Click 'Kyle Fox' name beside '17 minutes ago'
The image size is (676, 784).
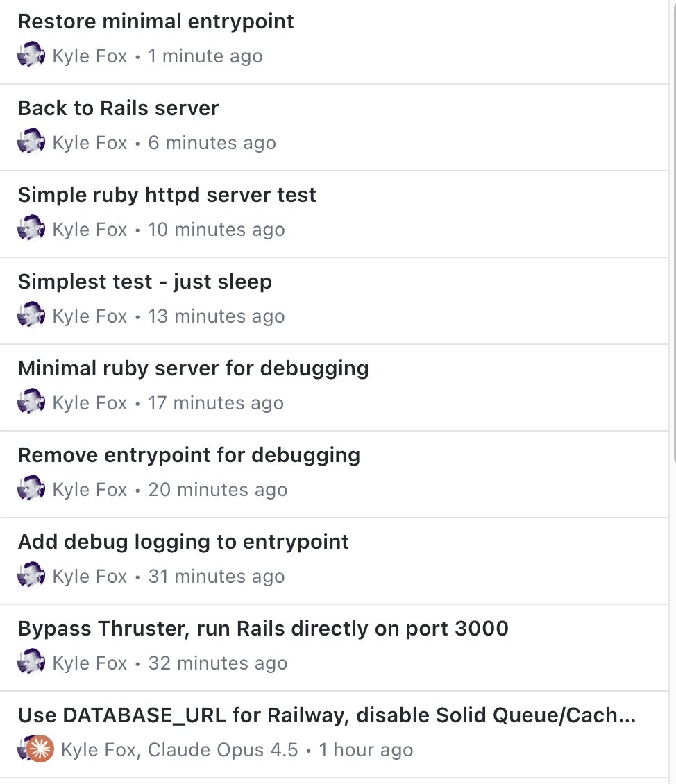(90, 403)
